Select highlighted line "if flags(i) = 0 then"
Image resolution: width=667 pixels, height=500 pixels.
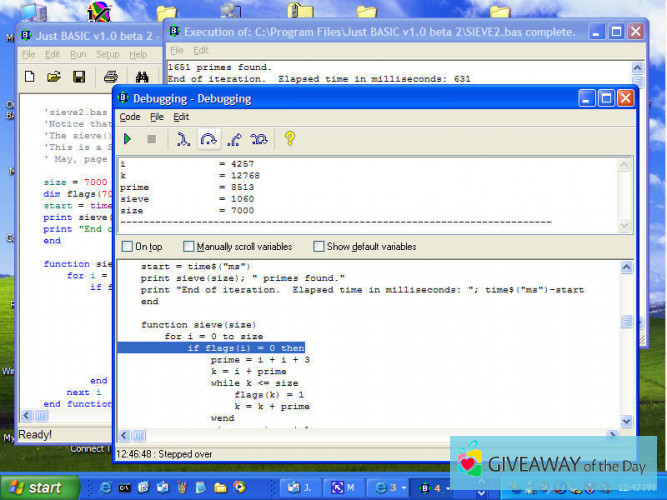click(x=245, y=348)
